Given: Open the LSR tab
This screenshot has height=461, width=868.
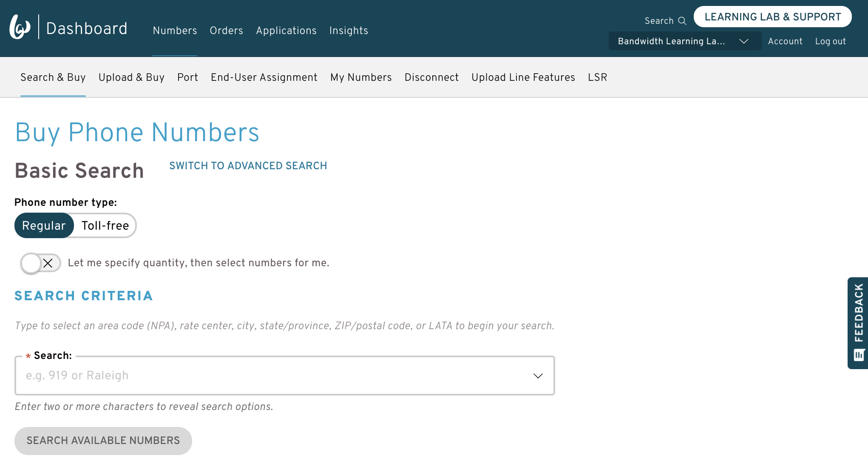Looking at the screenshot, I should click(x=597, y=77).
